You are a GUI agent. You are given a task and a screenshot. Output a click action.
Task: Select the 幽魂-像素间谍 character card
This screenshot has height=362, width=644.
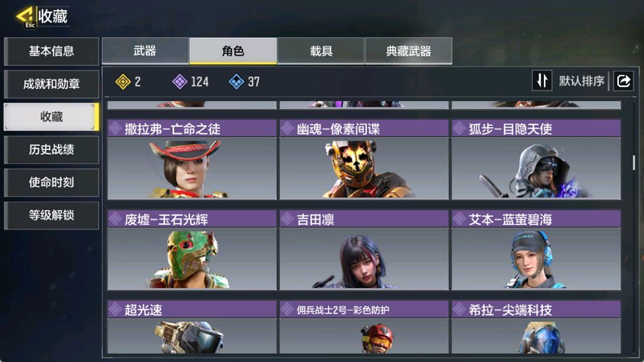364,160
